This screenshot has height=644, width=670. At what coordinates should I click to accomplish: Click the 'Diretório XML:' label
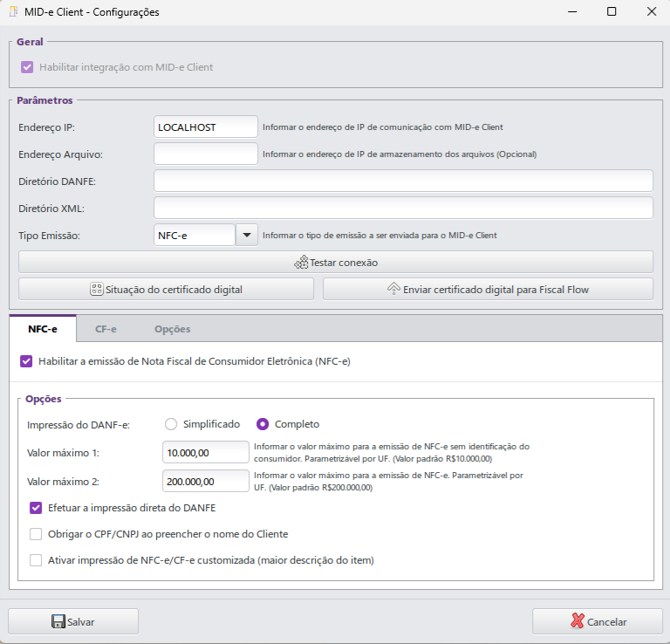pyautogui.click(x=51, y=209)
